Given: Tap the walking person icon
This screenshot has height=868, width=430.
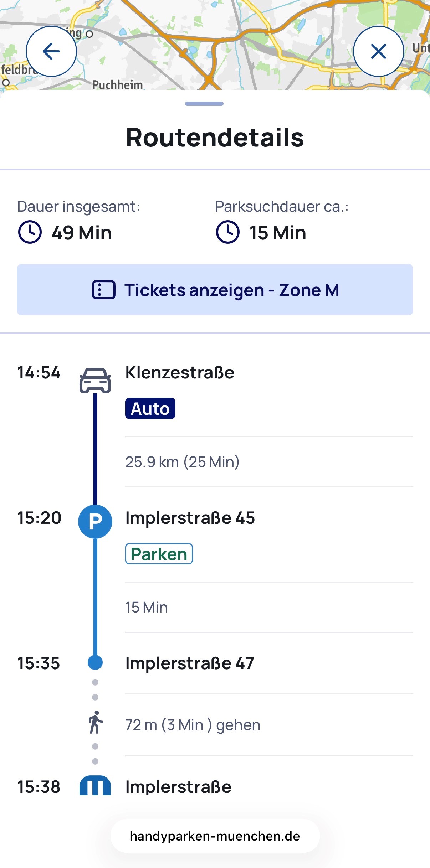Looking at the screenshot, I should pyautogui.click(x=95, y=722).
